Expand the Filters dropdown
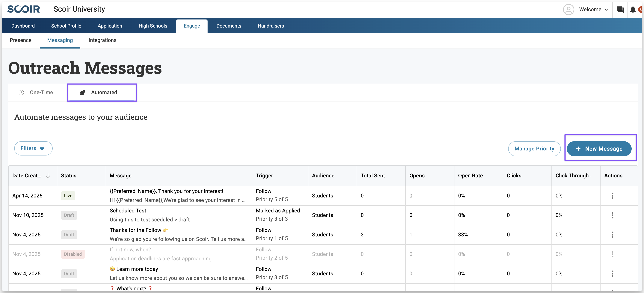This screenshot has width=644, height=293. point(33,148)
